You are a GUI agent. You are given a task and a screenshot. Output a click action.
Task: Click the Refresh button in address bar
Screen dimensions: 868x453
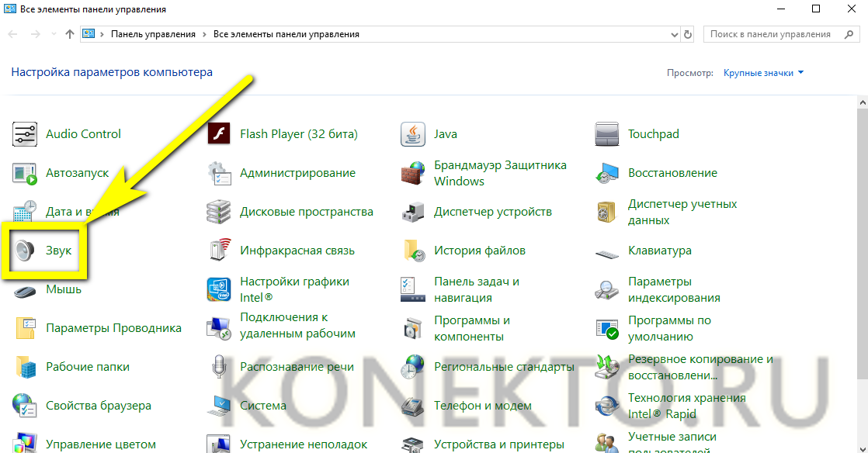point(687,34)
